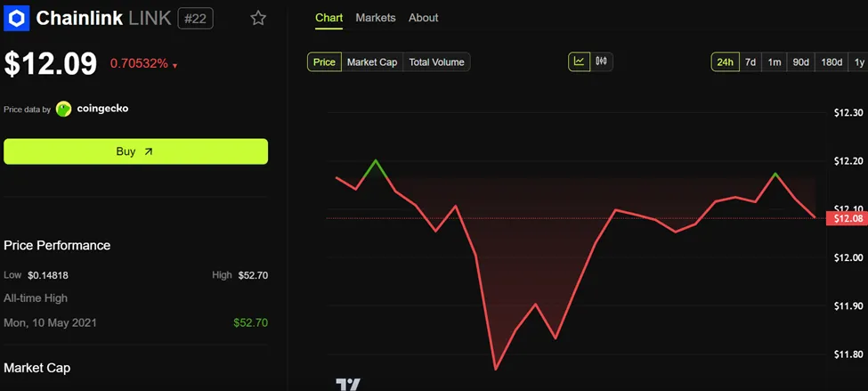This screenshot has height=391, width=868.
Task: Switch to the About tab
Action: click(x=424, y=18)
